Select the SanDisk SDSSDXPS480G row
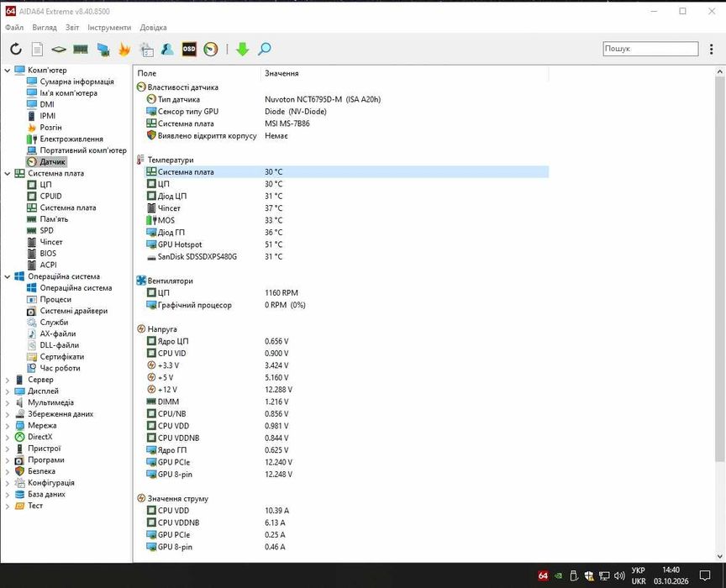Screen dimensions: 726x588 (346, 256)
